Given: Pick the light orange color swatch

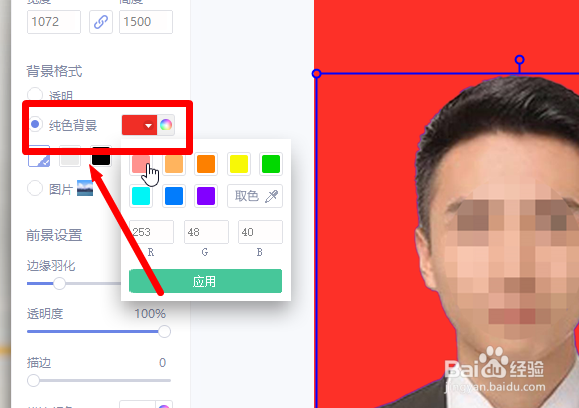Looking at the screenshot, I should [174, 164].
